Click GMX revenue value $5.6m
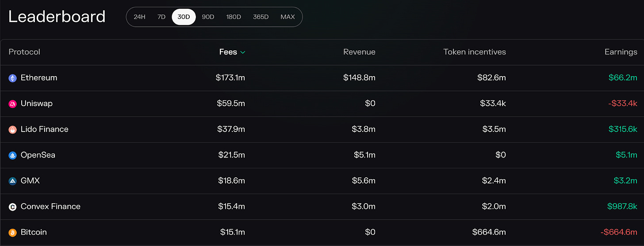The image size is (644, 246). point(364,181)
